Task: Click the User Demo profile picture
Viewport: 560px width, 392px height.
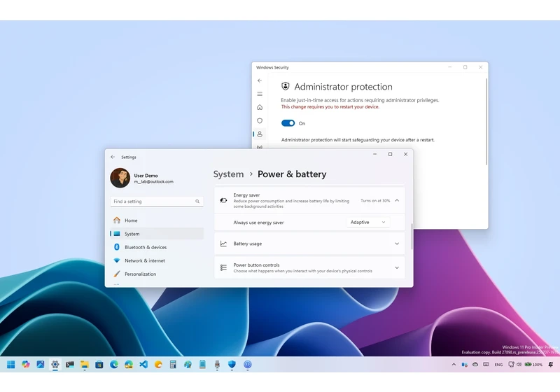Action: pos(120,178)
